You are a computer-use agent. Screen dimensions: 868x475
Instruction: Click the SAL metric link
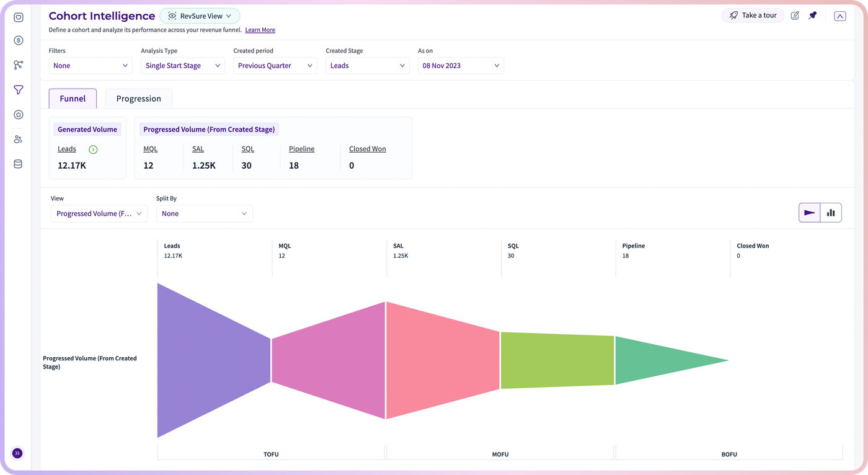point(198,149)
